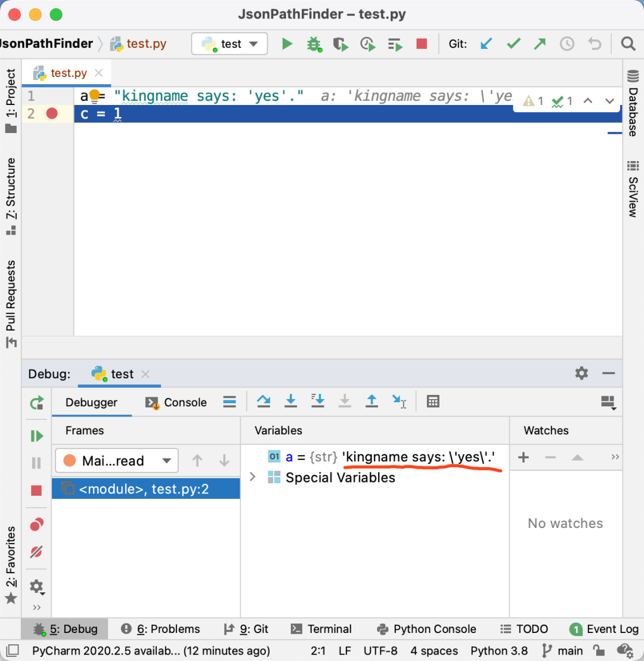The height and width of the screenshot is (661, 644).
Task: Show execution point lines icon
Action: (230, 401)
